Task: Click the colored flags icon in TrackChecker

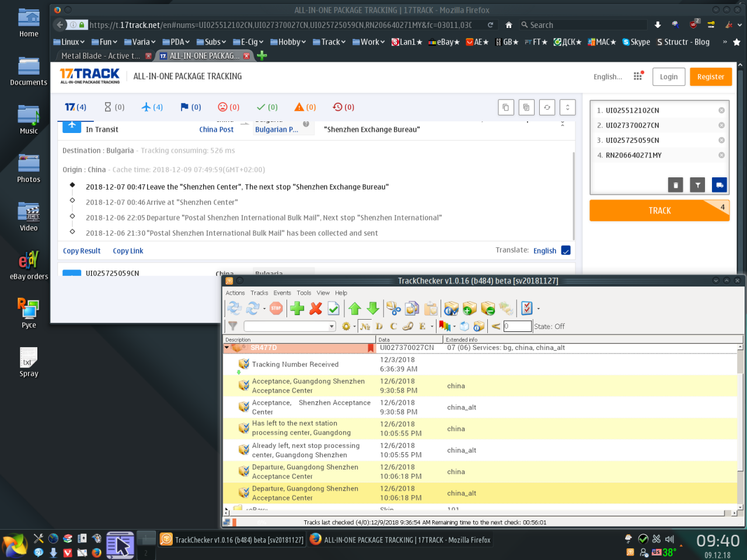Action: (x=444, y=326)
